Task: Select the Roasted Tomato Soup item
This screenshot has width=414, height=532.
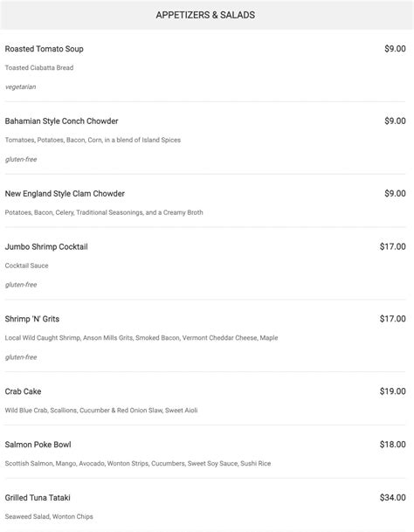Action: (45, 49)
